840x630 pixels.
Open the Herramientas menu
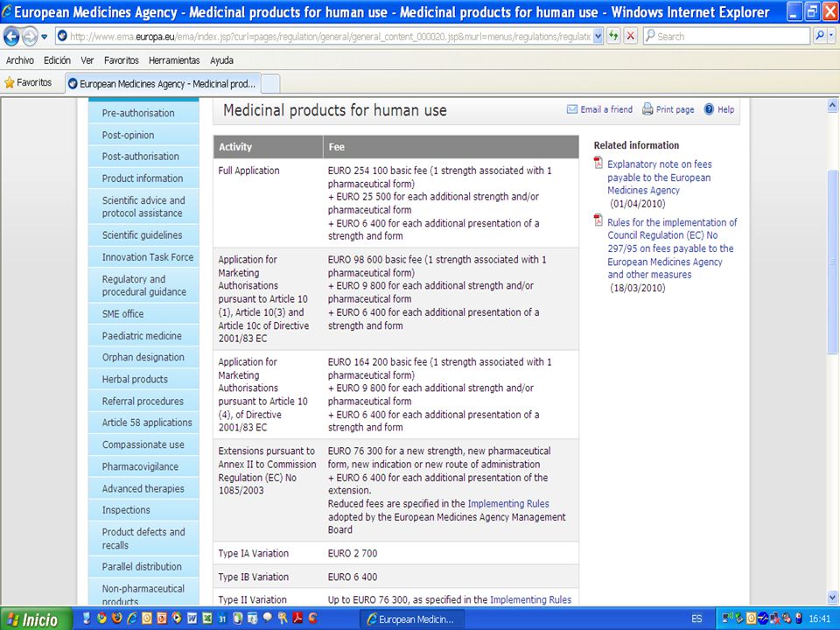(x=174, y=60)
